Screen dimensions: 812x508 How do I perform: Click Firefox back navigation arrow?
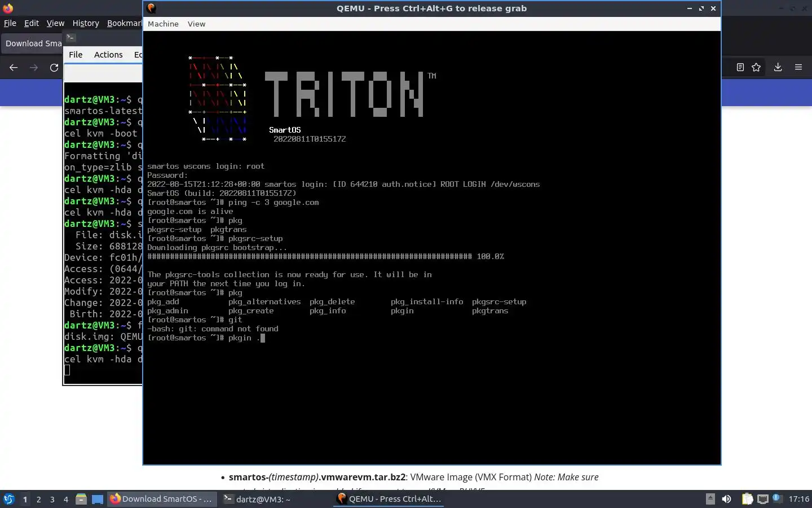click(14, 67)
